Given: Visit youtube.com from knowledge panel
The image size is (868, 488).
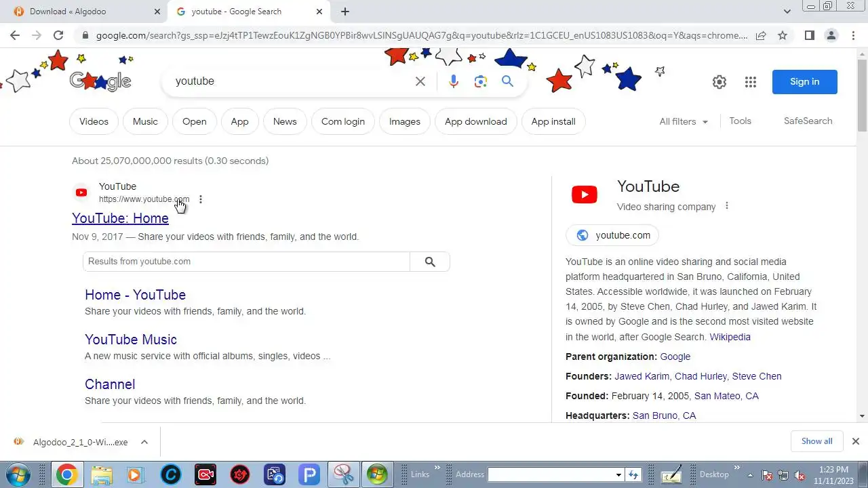Looking at the screenshot, I should pos(612,235).
